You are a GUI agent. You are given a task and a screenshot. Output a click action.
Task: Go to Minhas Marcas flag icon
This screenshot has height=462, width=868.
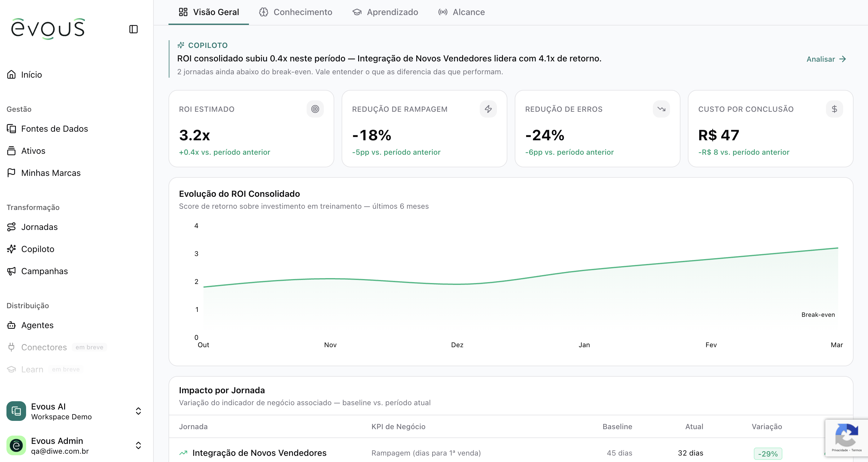[x=11, y=173]
